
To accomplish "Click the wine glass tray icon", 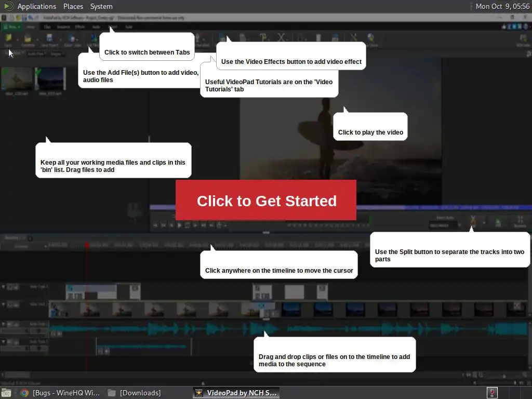I will click(492, 393).
